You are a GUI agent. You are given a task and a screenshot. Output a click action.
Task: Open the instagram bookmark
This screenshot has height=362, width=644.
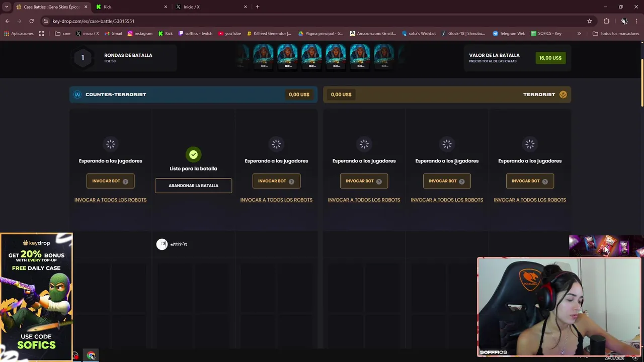pos(140,34)
